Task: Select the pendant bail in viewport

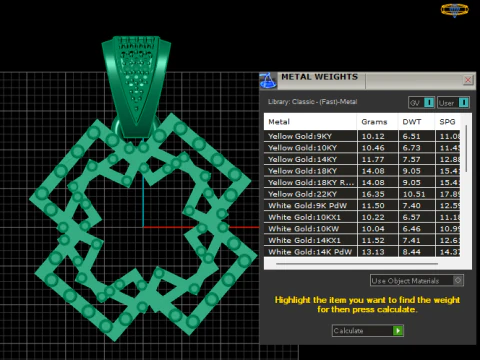Action: tap(136, 87)
